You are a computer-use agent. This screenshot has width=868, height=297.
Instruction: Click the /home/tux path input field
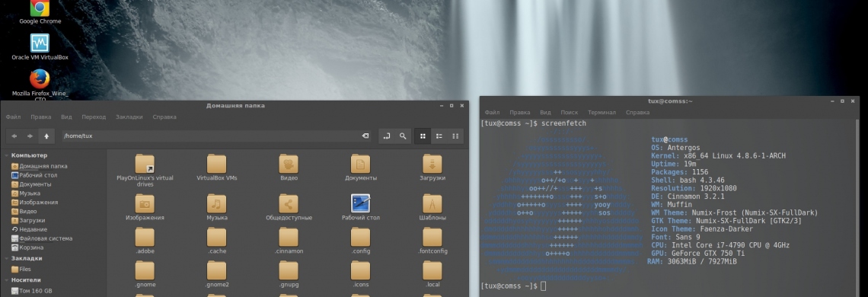(x=216, y=136)
